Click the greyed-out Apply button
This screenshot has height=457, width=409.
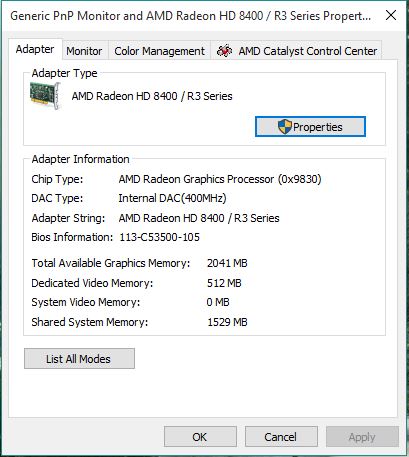click(x=362, y=437)
